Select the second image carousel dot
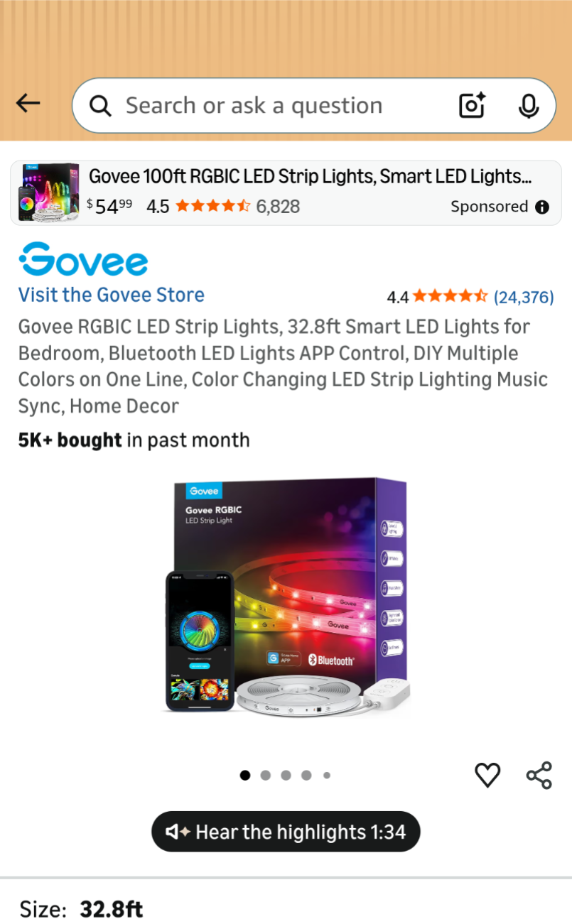The height and width of the screenshot is (924, 572). tap(266, 776)
